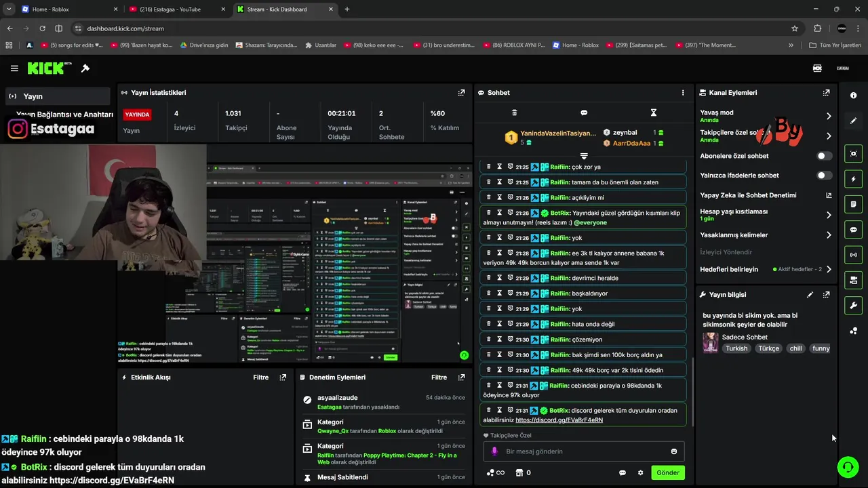
Task: Pop out the Yayın İstatistikleri panel
Action: click(461, 93)
